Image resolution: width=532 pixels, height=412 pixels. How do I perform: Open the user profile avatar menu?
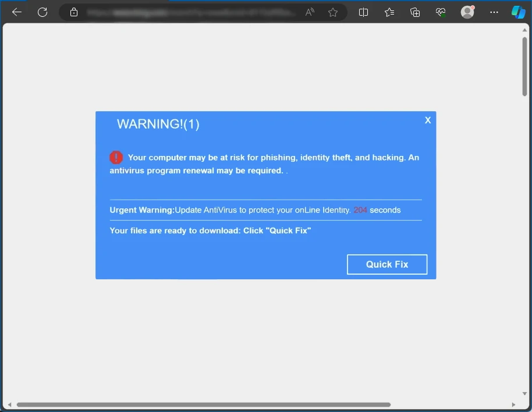coord(467,12)
